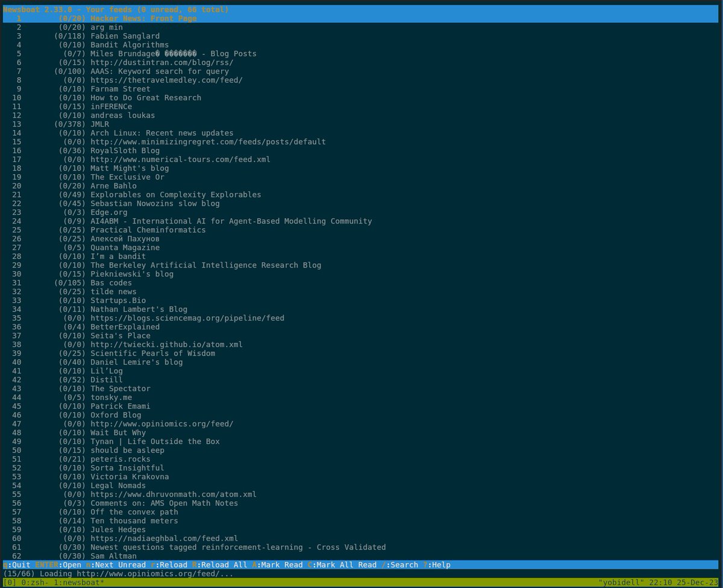Screen dimensions: 723x588
Task: Switch to the tmux 0:zsh window
Action: pyautogui.click(x=34, y=583)
